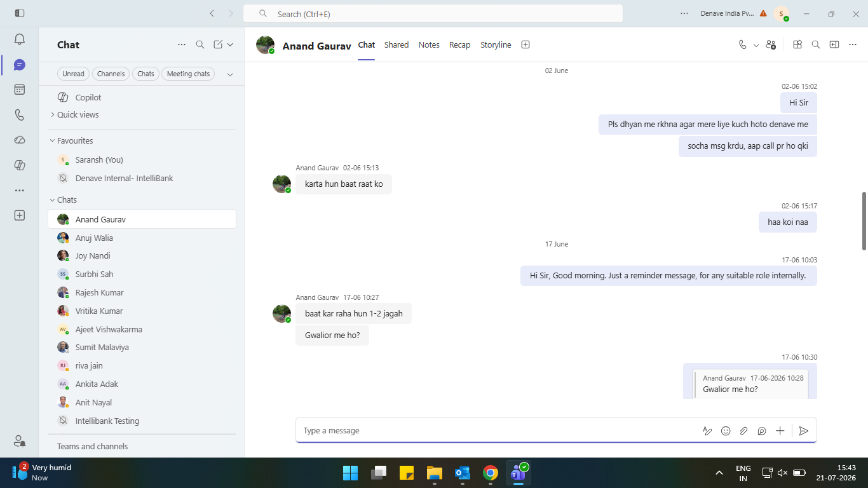Image resolution: width=868 pixels, height=488 pixels.
Task: Switch to the Recap tab
Action: (x=459, y=44)
